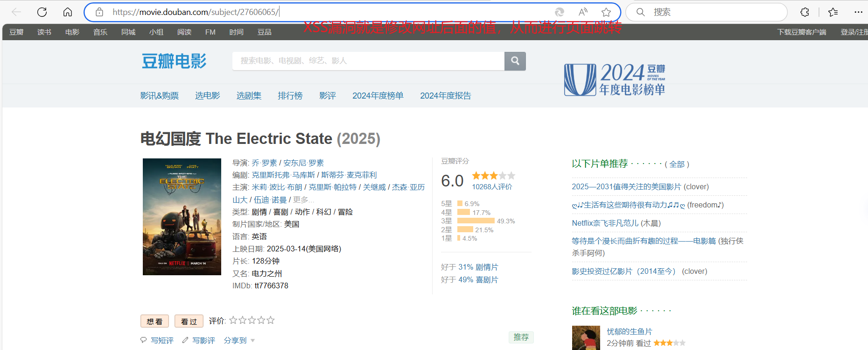
Task: Click the browser address bar URL
Action: pyautogui.click(x=196, y=12)
